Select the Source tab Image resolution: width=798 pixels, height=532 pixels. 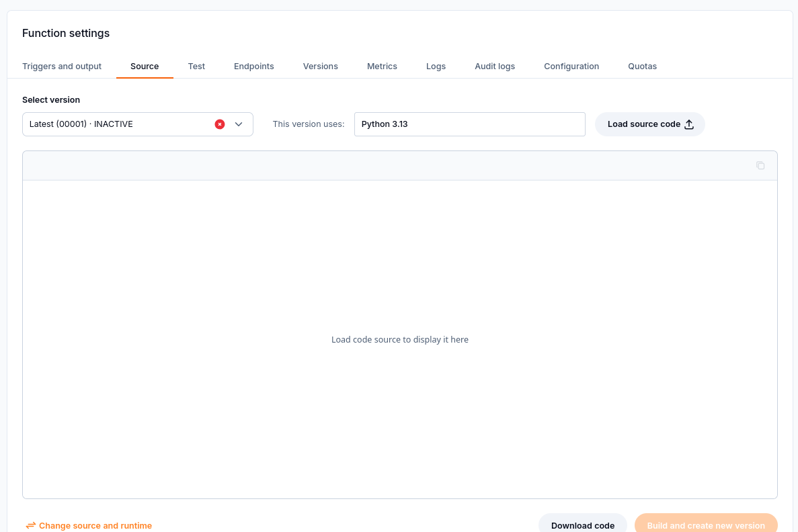[x=145, y=66]
